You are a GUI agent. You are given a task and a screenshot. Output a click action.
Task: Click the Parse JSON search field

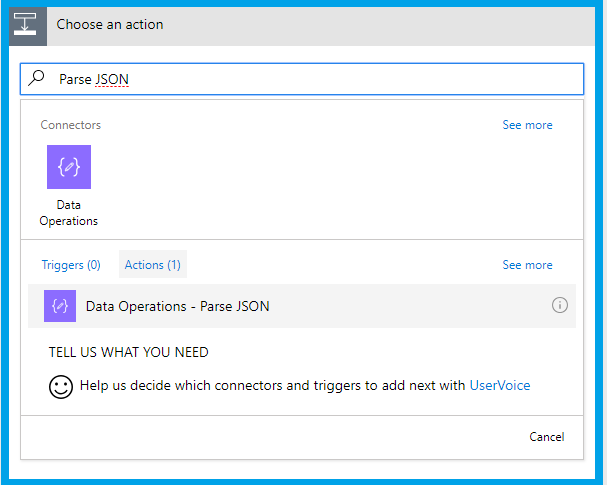point(302,79)
